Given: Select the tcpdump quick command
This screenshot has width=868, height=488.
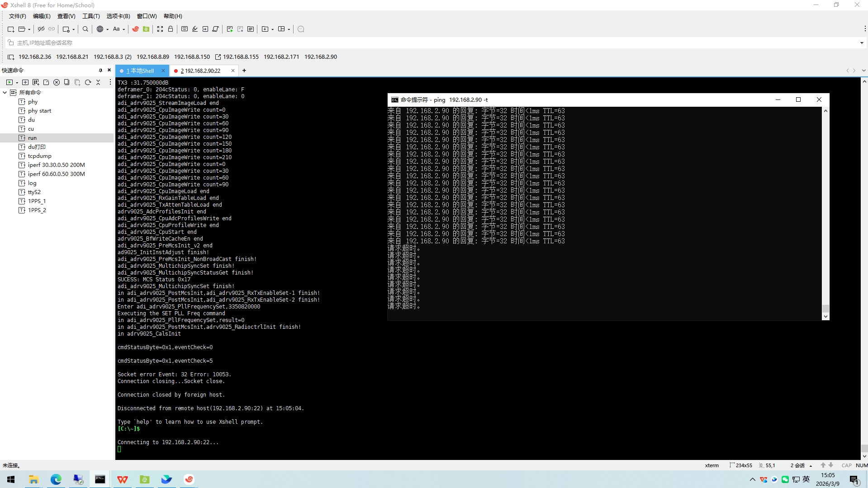Looking at the screenshot, I should [x=39, y=156].
